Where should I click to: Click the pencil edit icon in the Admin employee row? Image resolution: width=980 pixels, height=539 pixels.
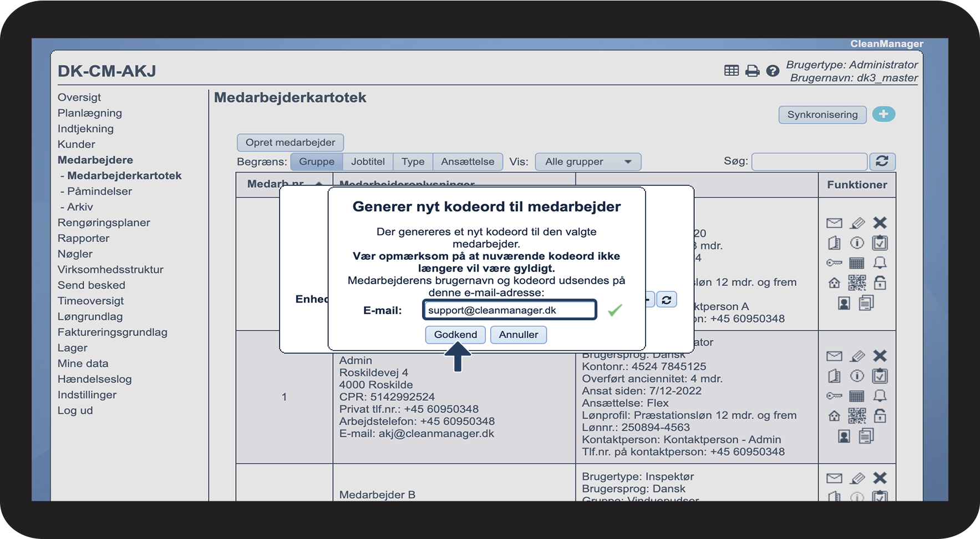pos(857,356)
